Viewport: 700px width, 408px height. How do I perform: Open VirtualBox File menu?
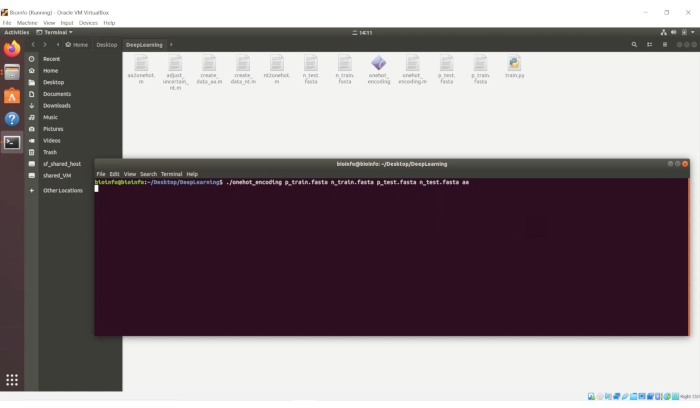[x=7, y=23]
